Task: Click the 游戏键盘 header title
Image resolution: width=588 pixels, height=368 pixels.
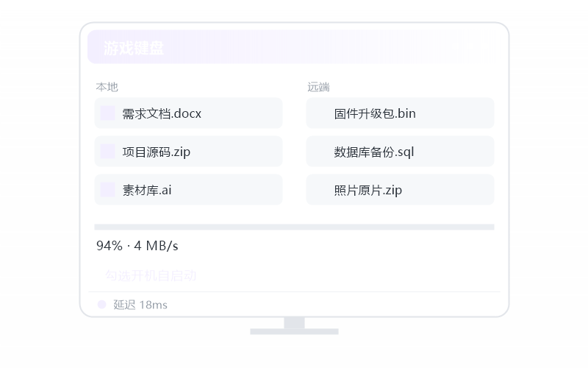Action: click(134, 48)
